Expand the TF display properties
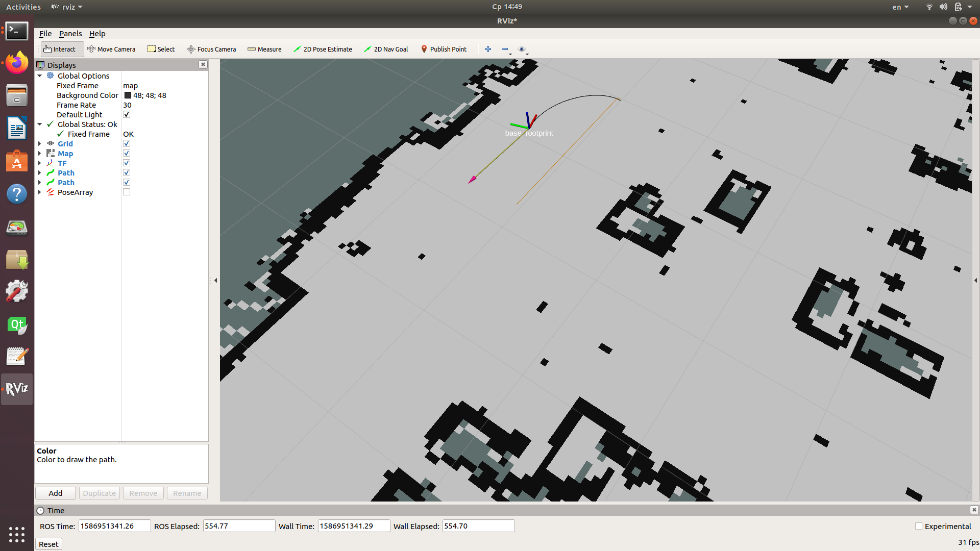 pyautogui.click(x=40, y=163)
